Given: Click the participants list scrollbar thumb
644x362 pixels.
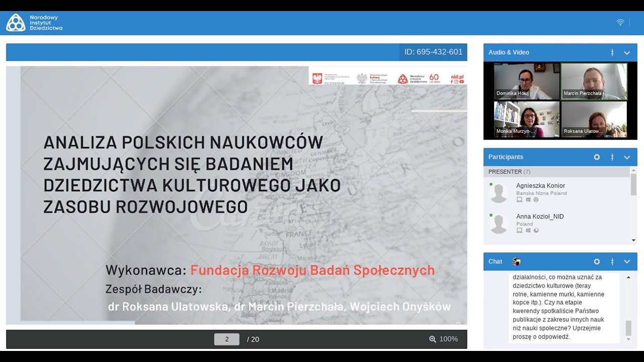Looking at the screenshot, I should (x=633, y=185).
